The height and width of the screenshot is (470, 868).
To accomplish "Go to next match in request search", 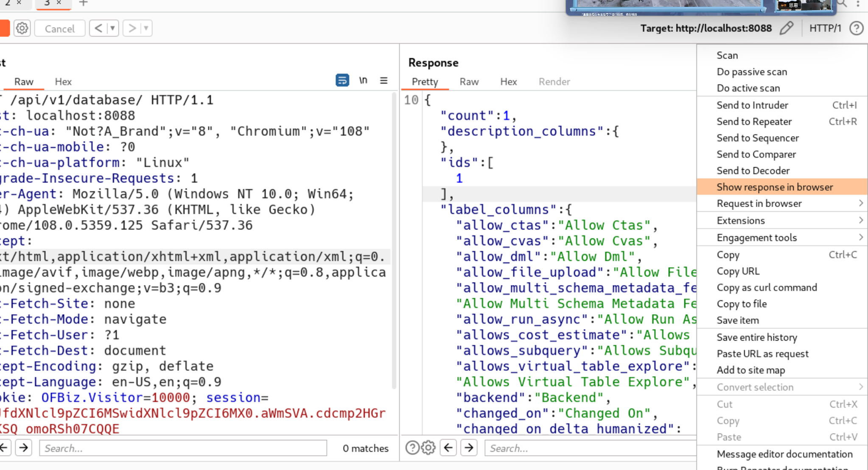I will 24,448.
